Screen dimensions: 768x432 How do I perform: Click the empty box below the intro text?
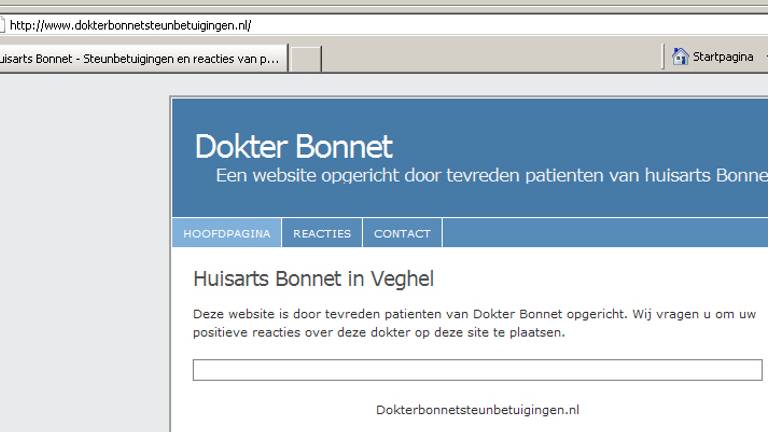[x=478, y=370]
